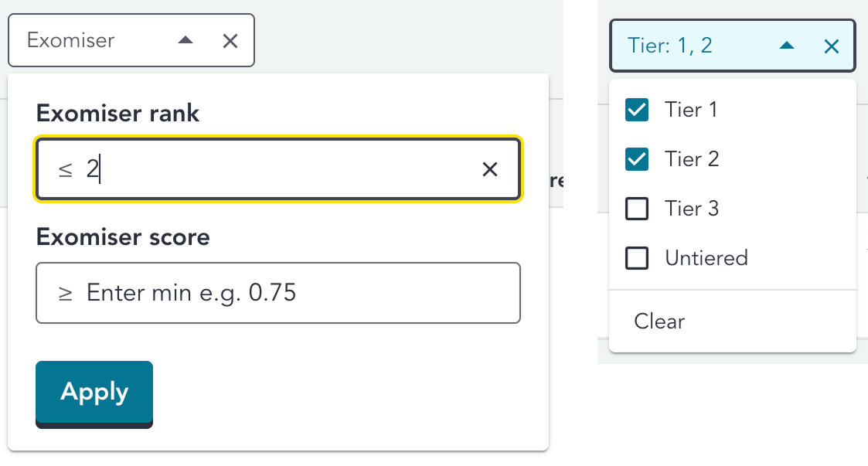Collapse the Exomiser panel with the up arrow
868x466 pixels.
(x=185, y=40)
